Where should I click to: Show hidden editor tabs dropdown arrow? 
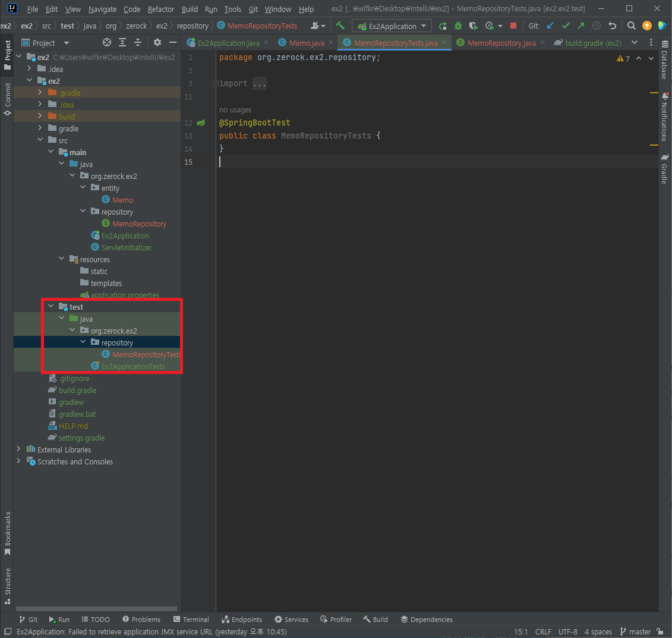point(635,42)
